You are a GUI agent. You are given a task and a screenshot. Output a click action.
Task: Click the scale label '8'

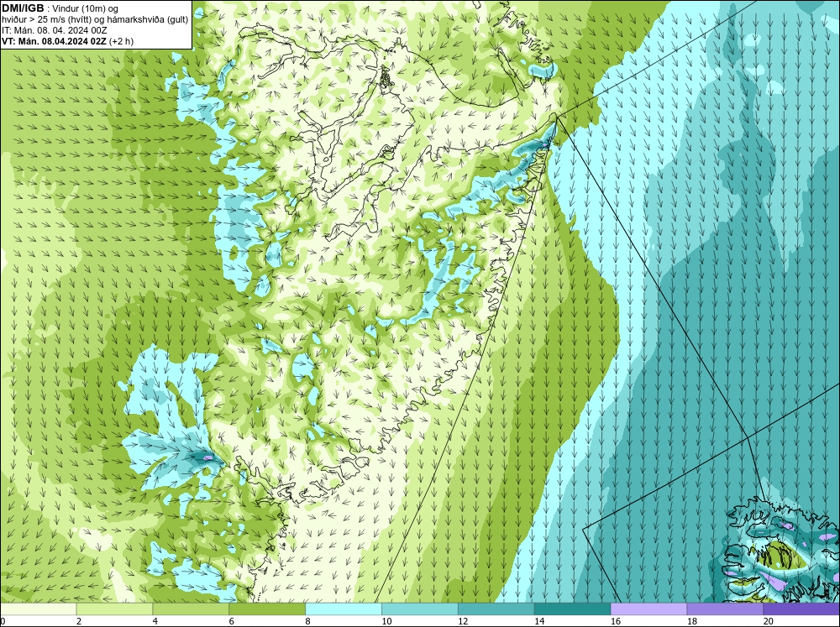307,621
